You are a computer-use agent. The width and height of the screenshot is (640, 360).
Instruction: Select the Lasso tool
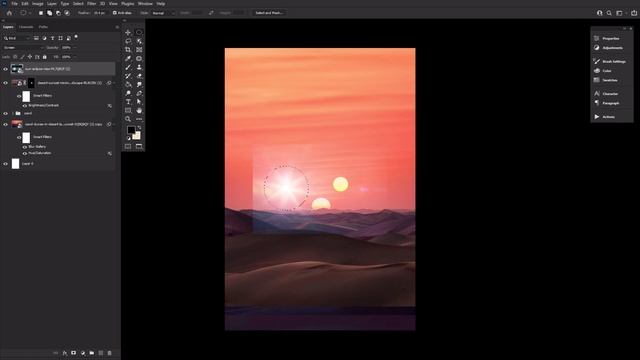tap(128, 41)
